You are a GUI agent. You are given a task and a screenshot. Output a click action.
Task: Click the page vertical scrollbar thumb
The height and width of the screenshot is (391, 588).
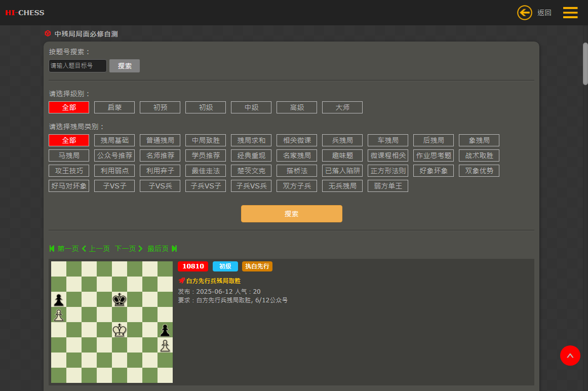(x=585, y=64)
